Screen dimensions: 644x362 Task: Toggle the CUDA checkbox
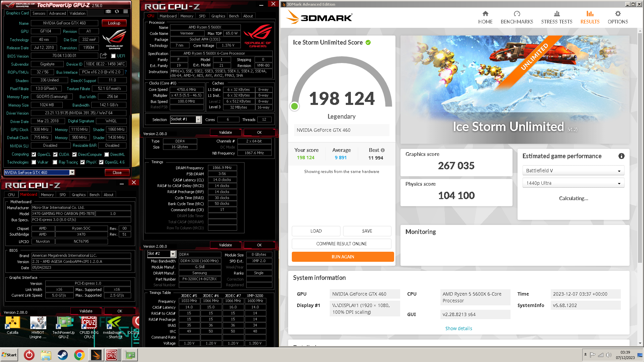(x=55, y=155)
